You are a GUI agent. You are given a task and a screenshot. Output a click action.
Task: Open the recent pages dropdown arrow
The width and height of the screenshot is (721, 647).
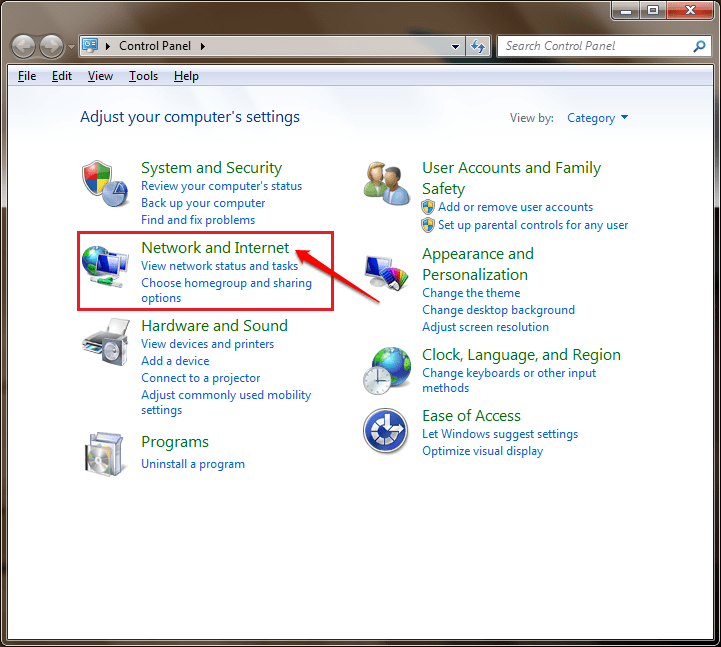tap(71, 46)
